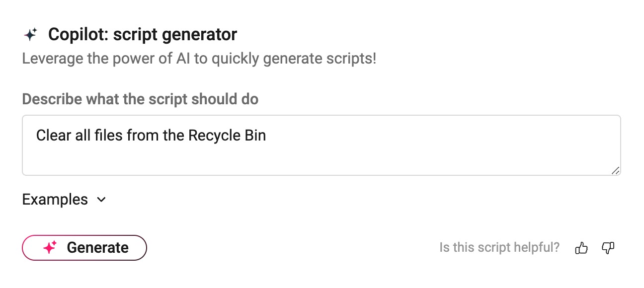Select the Copilot: script generator heading
Image resolution: width=644 pixels, height=288 pixels.
pos(143,34)
